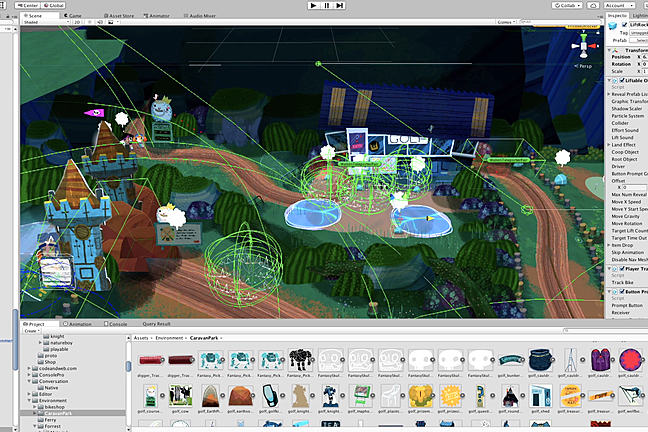Click the project search field
The height and width of the screenshot is (432, 648).
[x=603, y=330]
